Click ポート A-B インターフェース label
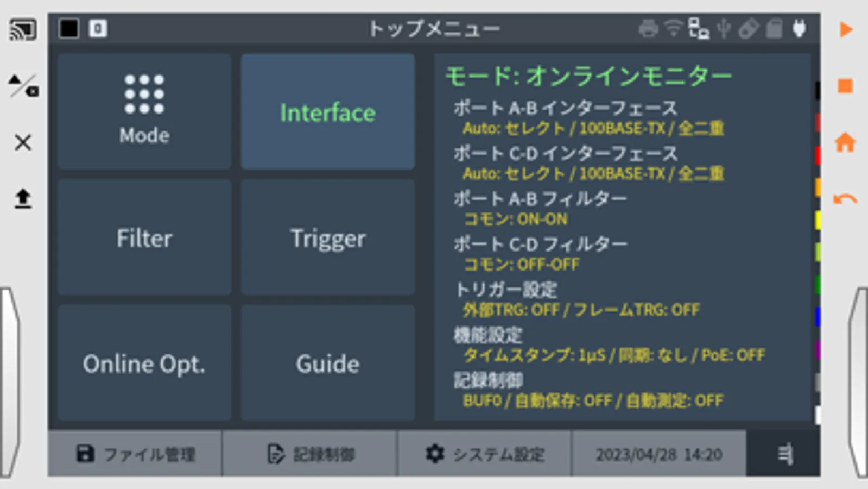868x489 pixels. tap(565, 108)
